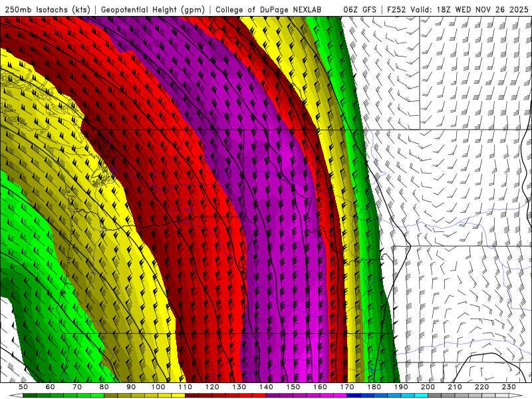The height and width of the screenshot is (399, 532).
Task: Select the 130 kt colorbar label
Action: pos(239,387)
